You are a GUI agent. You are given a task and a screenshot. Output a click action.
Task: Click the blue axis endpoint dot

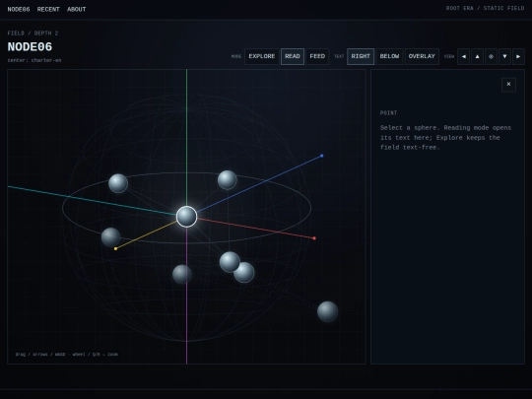coord(321,156)
